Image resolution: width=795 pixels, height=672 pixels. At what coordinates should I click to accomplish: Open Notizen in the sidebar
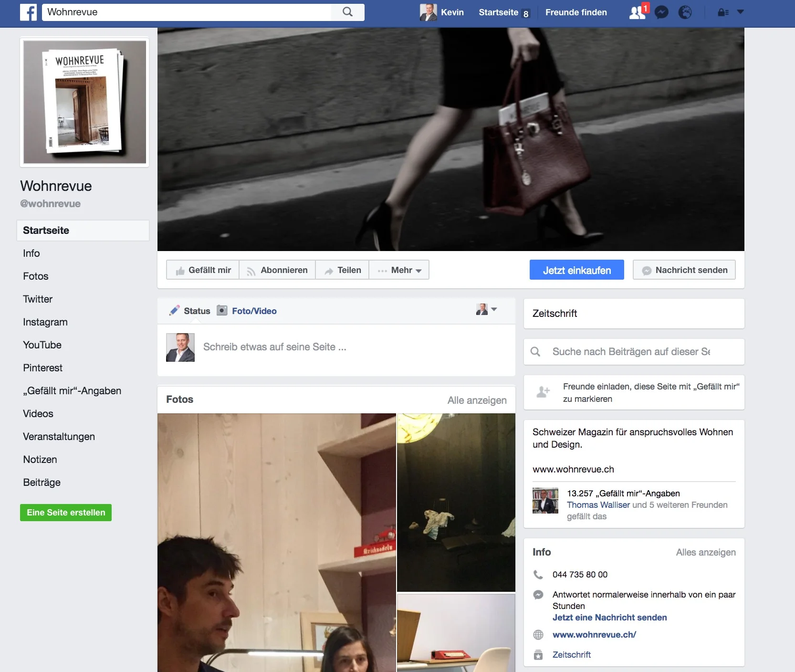[x=40, y=460]
